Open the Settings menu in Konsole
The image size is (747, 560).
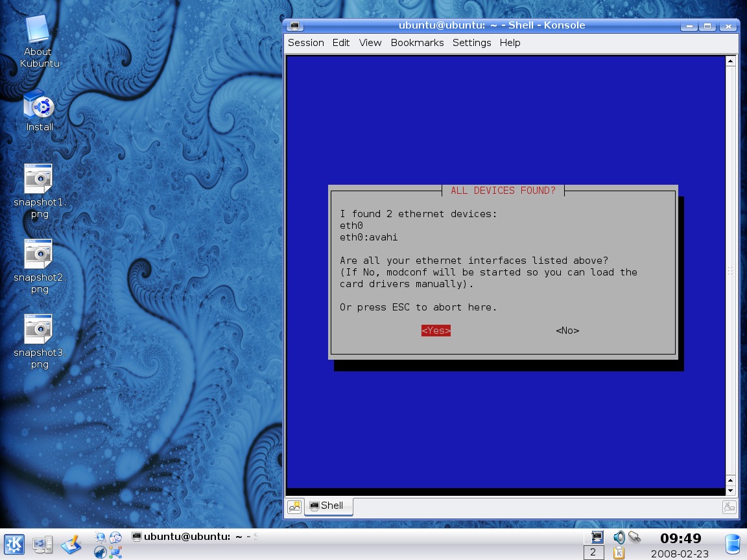coord(471,43)
